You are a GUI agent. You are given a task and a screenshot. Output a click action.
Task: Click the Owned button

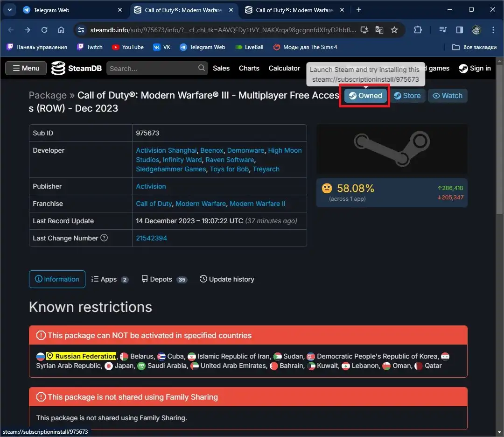coord(365,96)
